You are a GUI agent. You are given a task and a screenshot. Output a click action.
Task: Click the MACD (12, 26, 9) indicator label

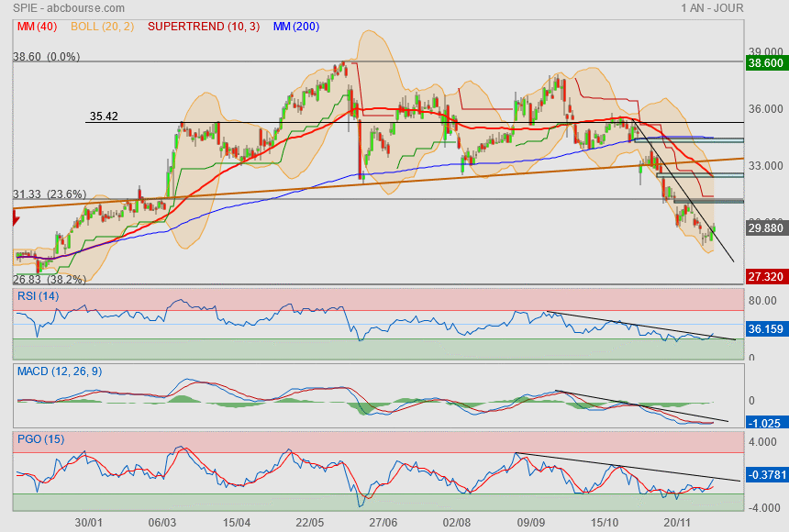click(60, 371)
